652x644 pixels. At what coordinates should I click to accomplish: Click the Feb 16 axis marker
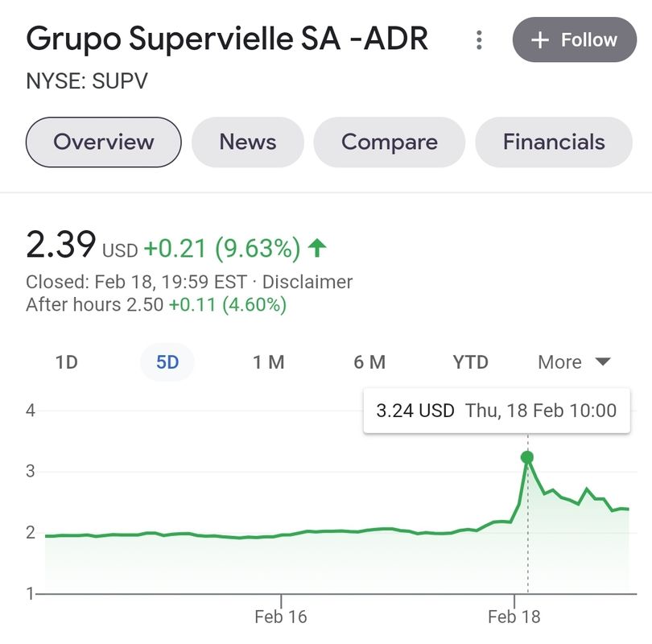(281, 617)
